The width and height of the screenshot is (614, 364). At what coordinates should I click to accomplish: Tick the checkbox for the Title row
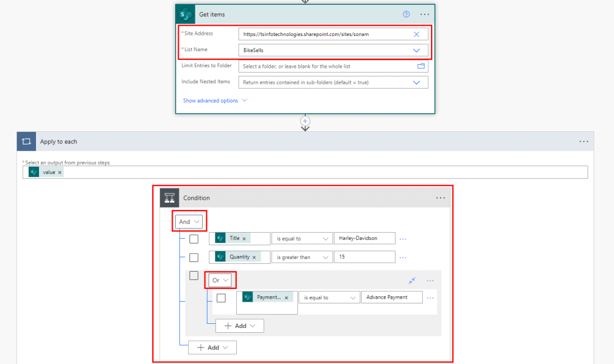click(194, 239)
